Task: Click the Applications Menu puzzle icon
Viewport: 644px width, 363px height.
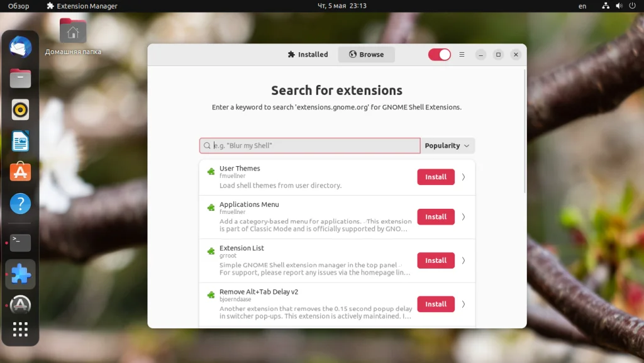Action: click(211, 208)
